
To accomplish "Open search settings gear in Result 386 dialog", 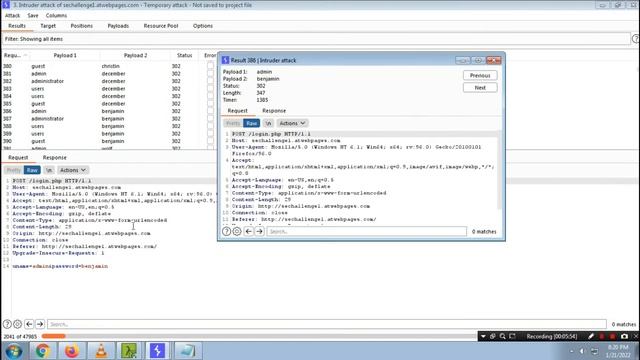I will point(237,231).
